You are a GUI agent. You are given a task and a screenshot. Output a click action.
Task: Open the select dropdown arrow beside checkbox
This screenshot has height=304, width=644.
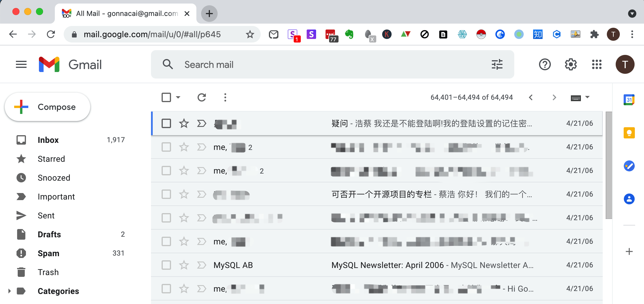pyautogui.click(x=178, y=97)
